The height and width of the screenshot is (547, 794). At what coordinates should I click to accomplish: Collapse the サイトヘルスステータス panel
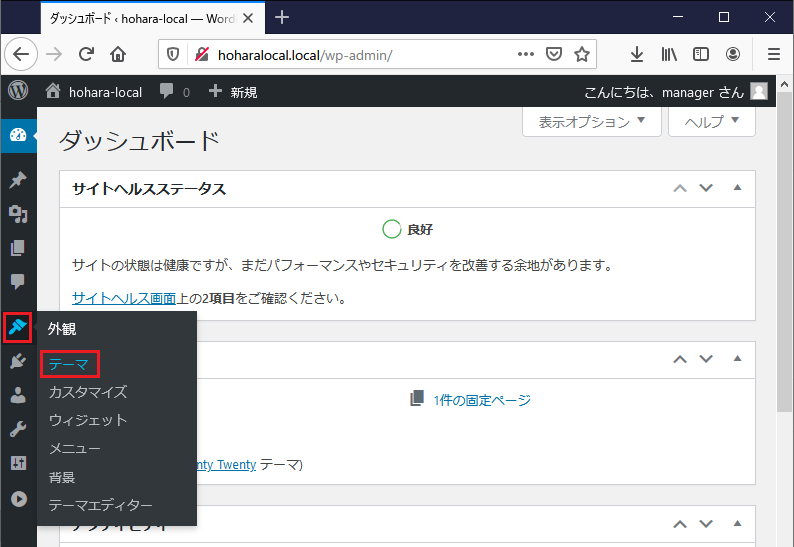[738, 188]
